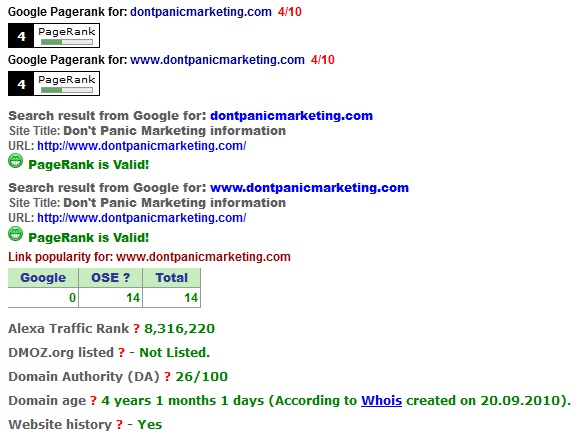Open the Whois link
This screenshot has height=444, width=580.
[381, 401]
